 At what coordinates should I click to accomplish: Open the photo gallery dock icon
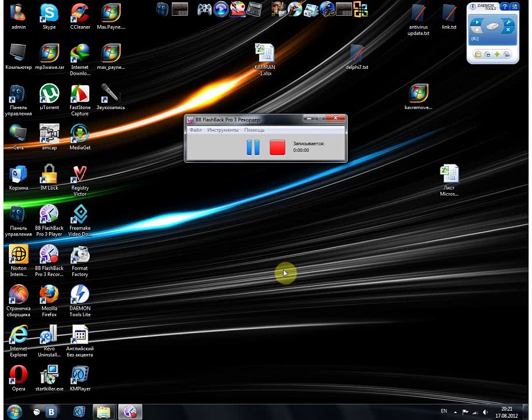coord(311,9)
